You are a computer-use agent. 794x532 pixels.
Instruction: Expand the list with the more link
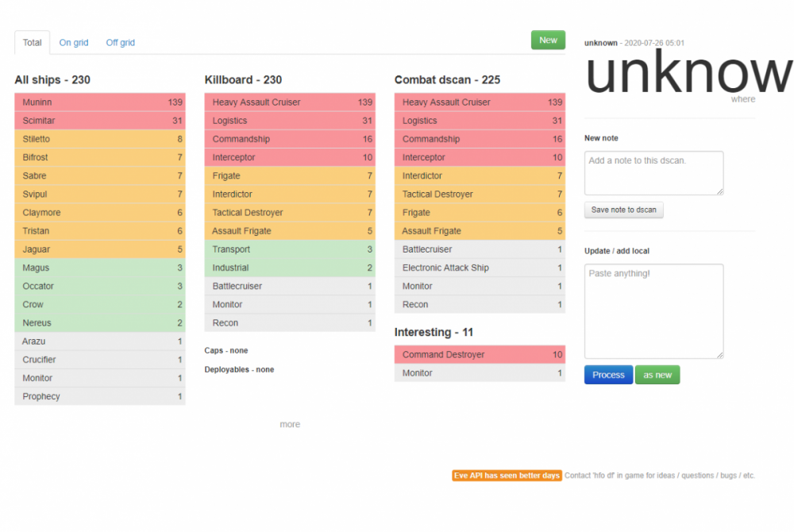pyautogui.click(x=290, y=425)
